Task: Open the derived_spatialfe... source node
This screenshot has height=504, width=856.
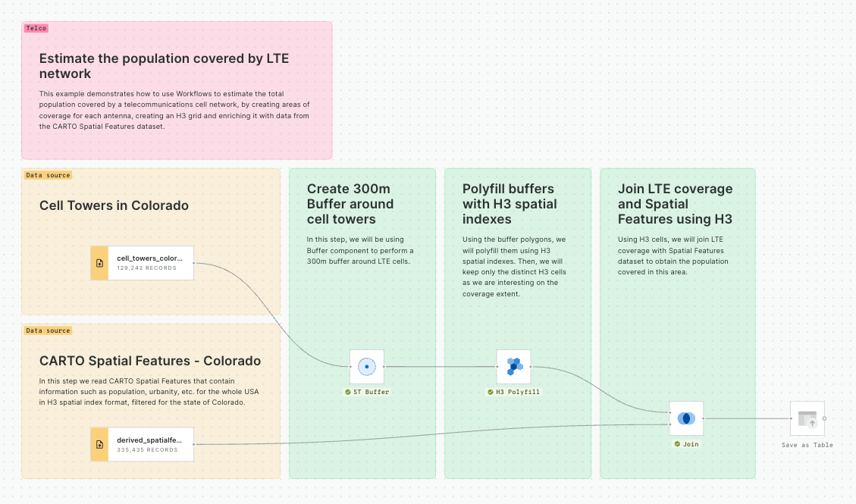Action: (x=142, y=445)
